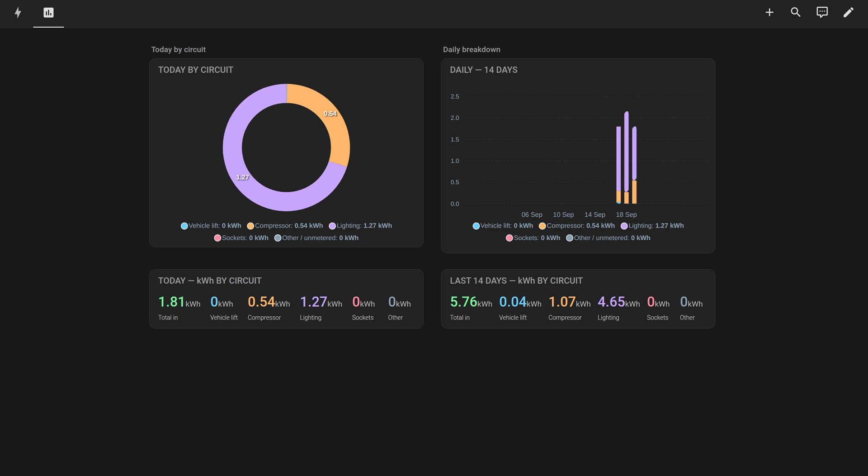Toggle Lighting series in the daily chart legend
The height and width of the screenshot is (476, 868).
pyautogui.click(x=652, y=226)
